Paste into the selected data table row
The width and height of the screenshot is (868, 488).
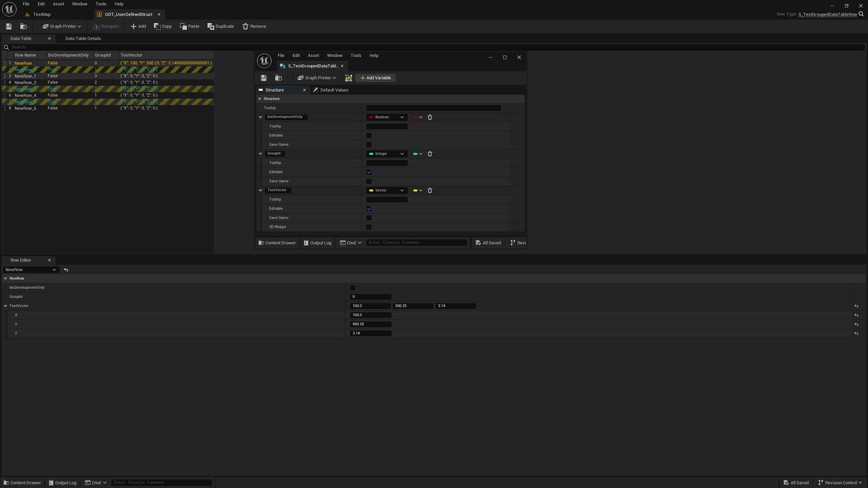click(189, 26)
